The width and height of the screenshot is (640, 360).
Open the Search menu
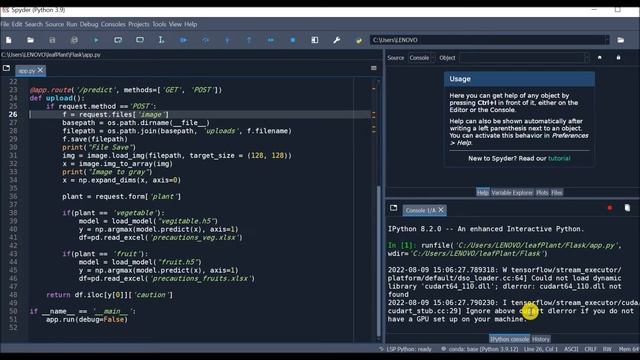coord(33,24)
